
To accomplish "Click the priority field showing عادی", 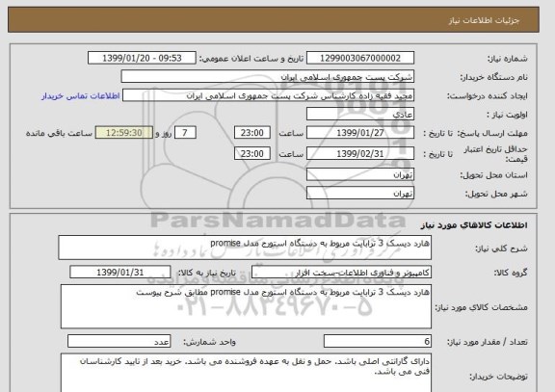I will tap(360, 115).
